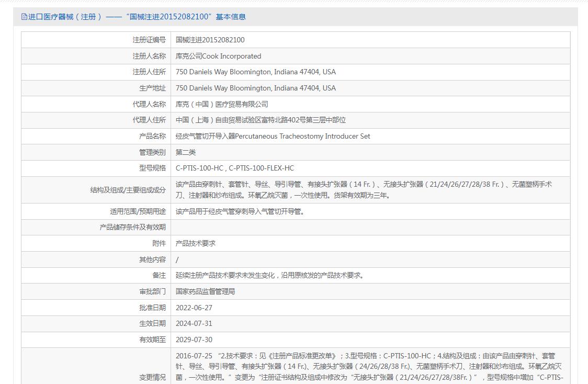Click the 附件 label

[159, 243]
